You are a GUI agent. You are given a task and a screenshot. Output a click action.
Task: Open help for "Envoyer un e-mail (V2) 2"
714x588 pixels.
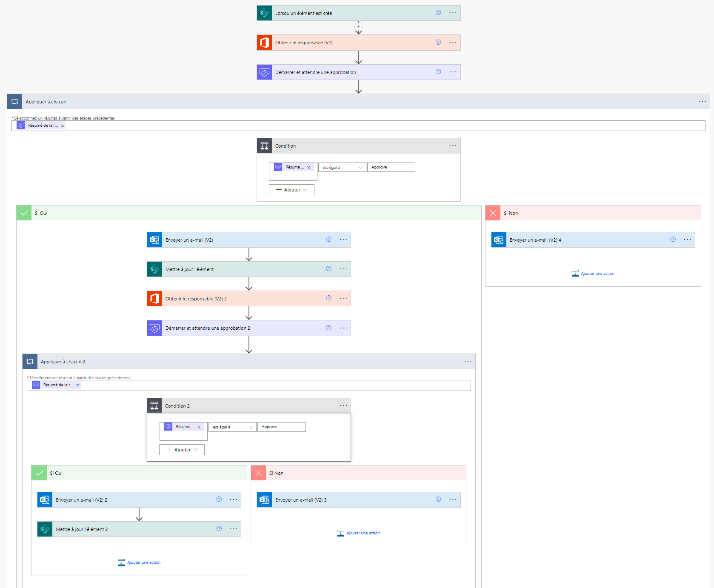click(219, 499)
